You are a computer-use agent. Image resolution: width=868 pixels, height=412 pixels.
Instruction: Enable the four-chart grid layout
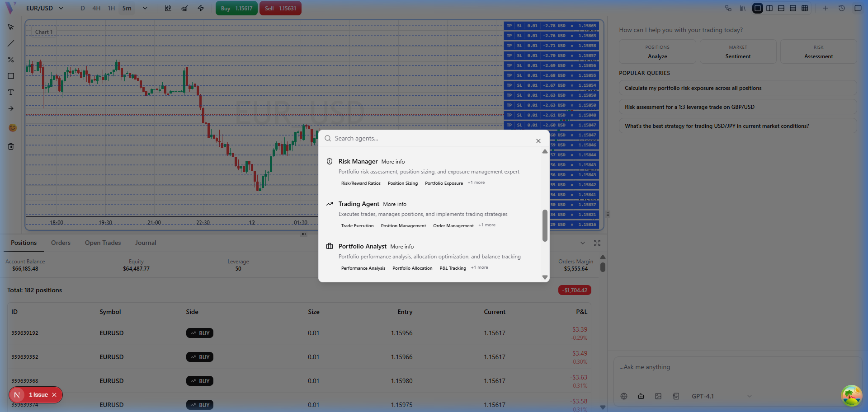(x=805, y=8)
